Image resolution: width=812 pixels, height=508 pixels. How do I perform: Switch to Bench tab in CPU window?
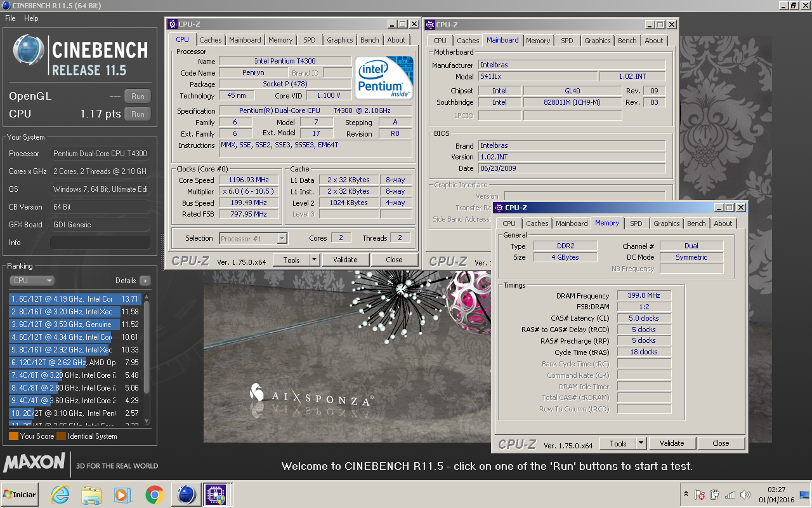coord(369,40)
